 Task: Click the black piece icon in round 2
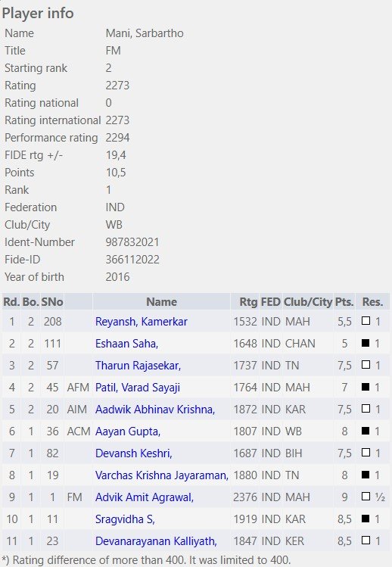(366, 343)
